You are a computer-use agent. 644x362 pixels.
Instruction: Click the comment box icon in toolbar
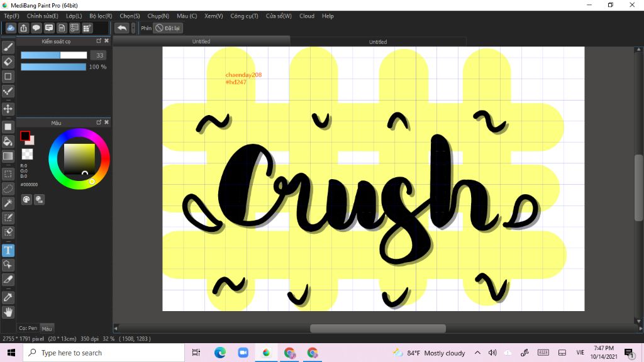49,28
